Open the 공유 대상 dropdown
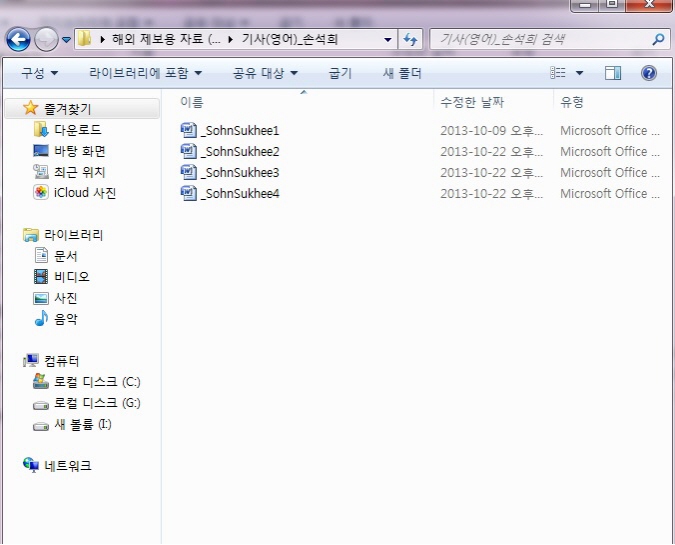The image size is (675, 545). pyautogui.click(x=265, y=73)
